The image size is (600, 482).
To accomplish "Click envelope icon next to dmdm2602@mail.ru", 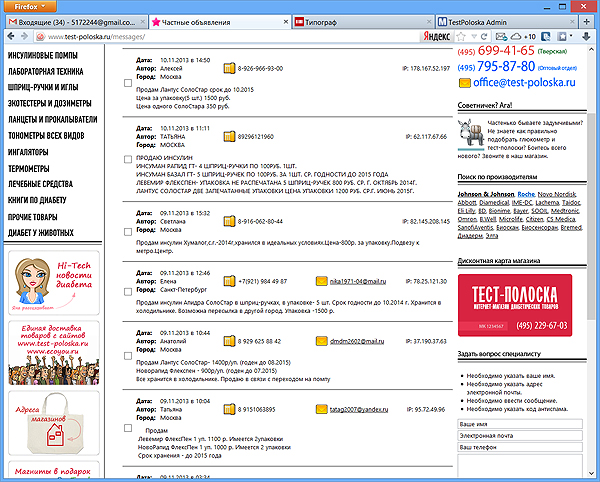I will coord(321,341).
